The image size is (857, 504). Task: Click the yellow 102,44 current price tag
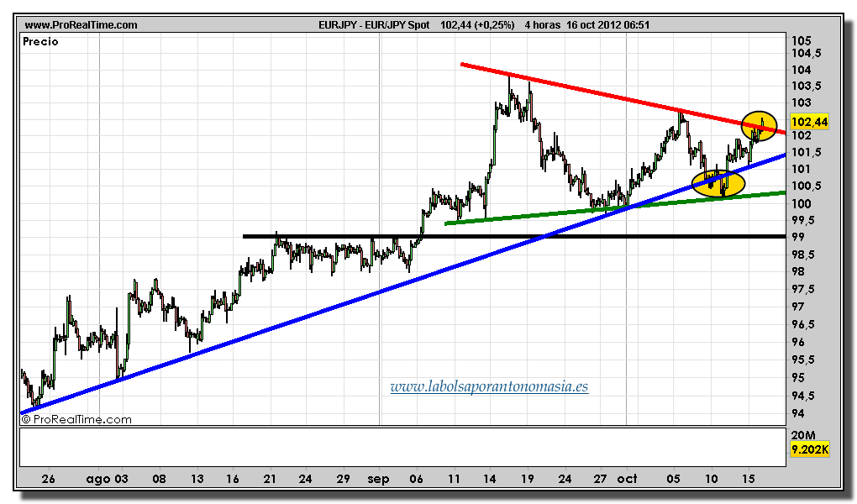(x=810, y=122)
